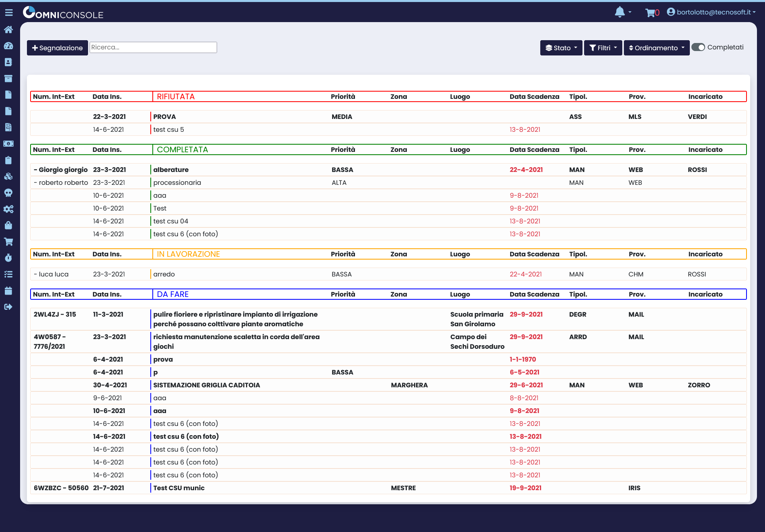Screen dimensions: 765x532
Task: Open the hamburger menu in the sidebar
Action: coord(9,13)
